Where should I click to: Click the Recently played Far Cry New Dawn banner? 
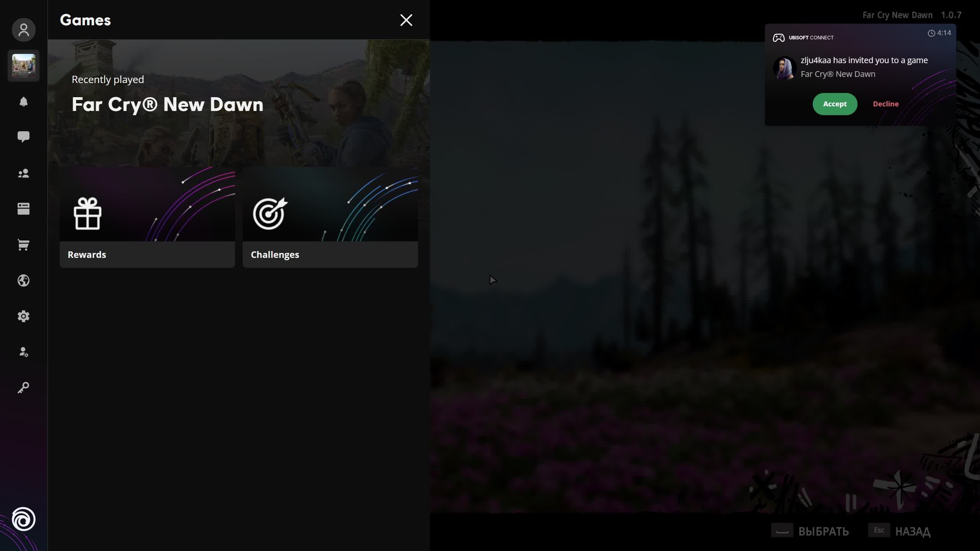(x=237, y=103)
